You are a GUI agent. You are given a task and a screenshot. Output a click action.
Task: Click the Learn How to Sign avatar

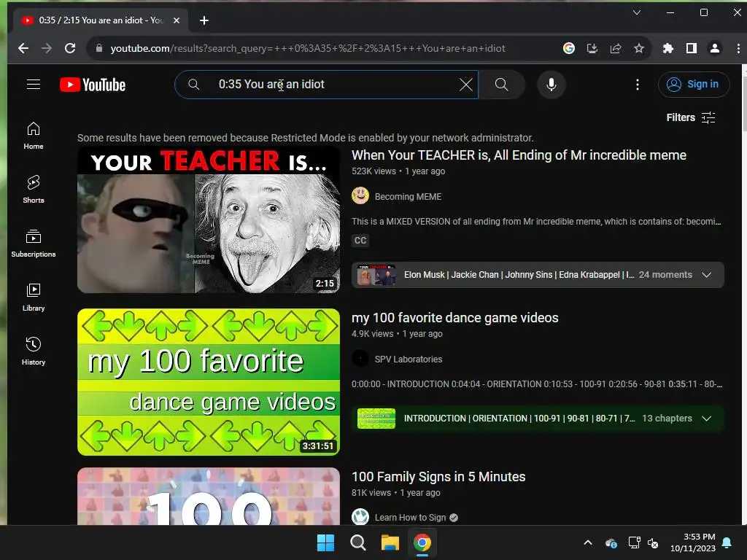coord(360,517)
